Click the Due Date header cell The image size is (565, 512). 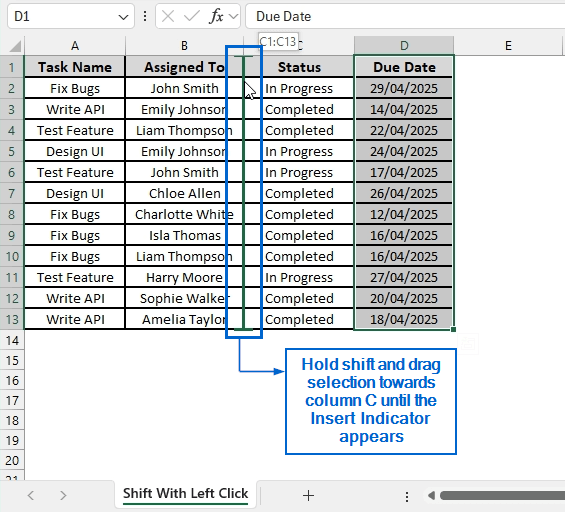click(x=404, y=67)
